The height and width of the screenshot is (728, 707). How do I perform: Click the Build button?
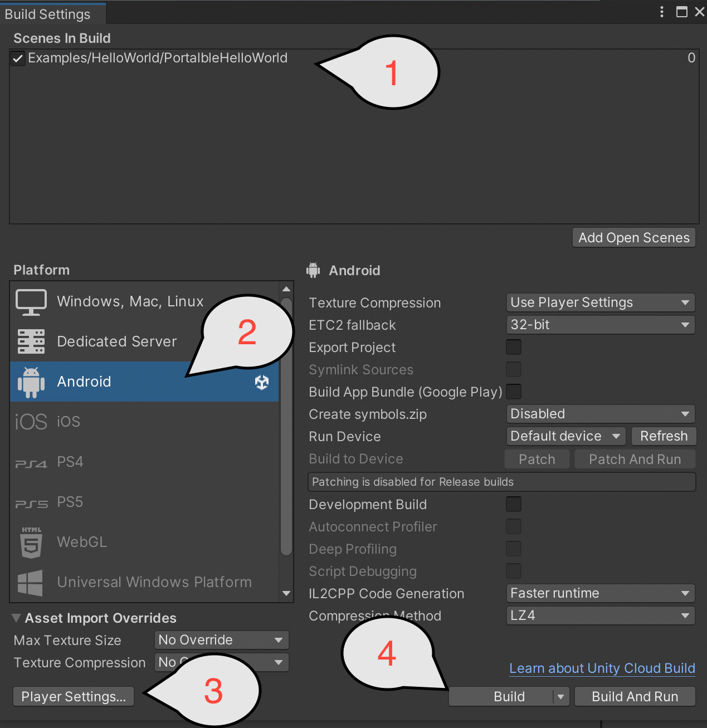pyautogui.click(x=501, y=697)
